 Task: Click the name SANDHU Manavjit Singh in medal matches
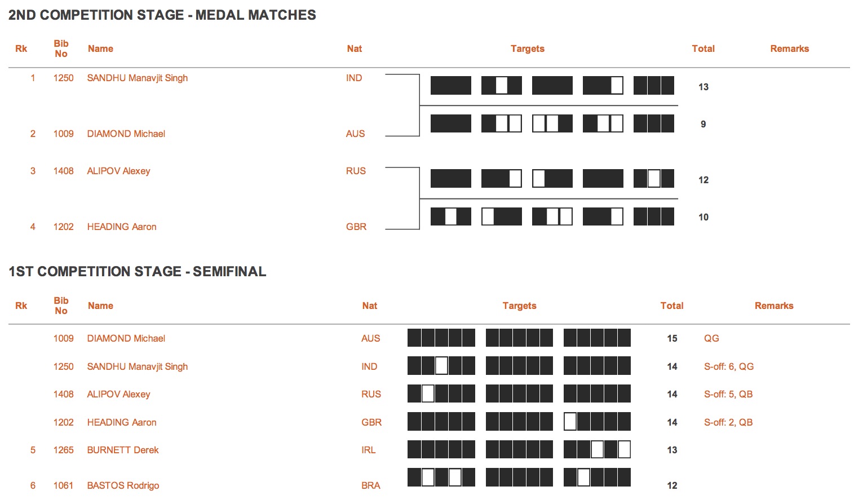pyautogui.click(x=138, y=78)
